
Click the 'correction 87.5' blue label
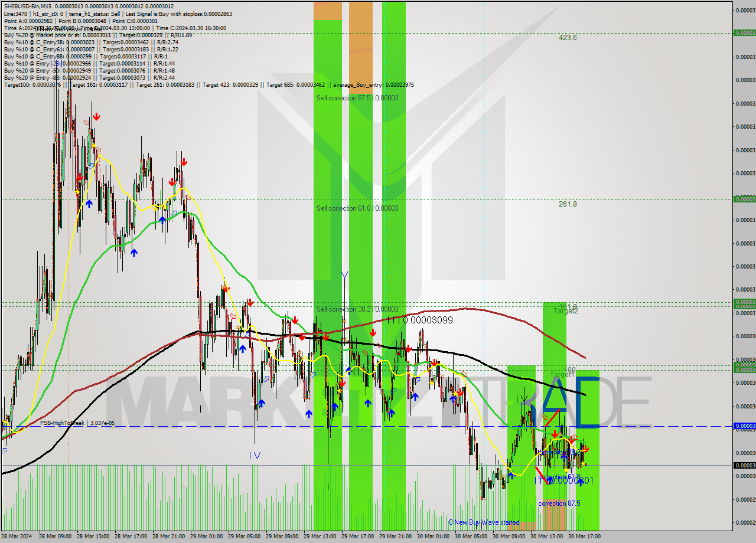point(559,503)
